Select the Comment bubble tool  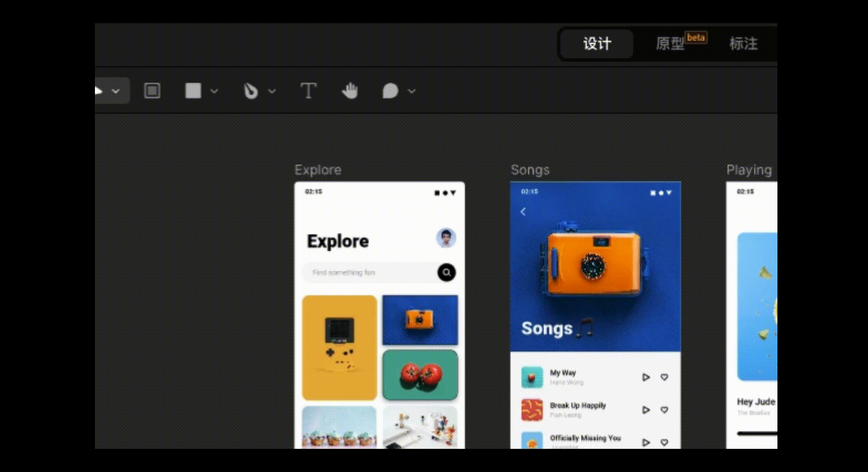pyautogui.click(x=390, y=91)
